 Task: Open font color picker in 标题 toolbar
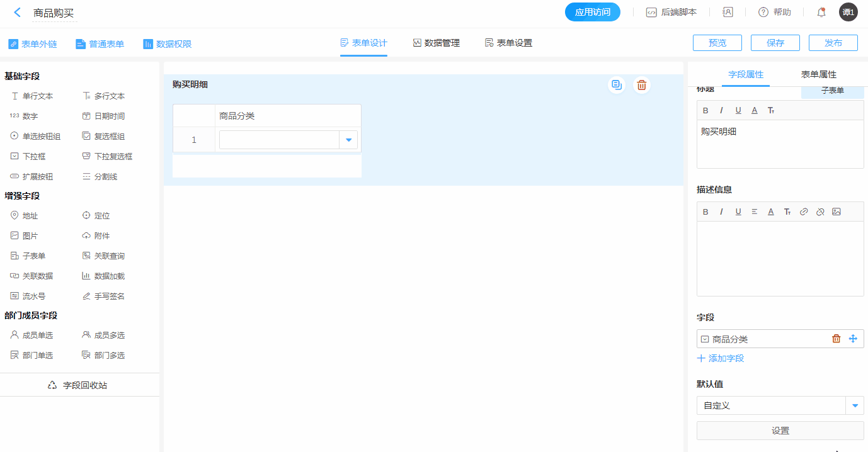click(x=754, y=110)
